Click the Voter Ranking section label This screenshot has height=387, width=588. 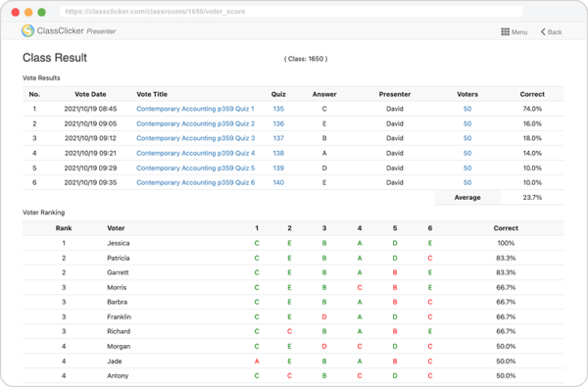(43, 213)
